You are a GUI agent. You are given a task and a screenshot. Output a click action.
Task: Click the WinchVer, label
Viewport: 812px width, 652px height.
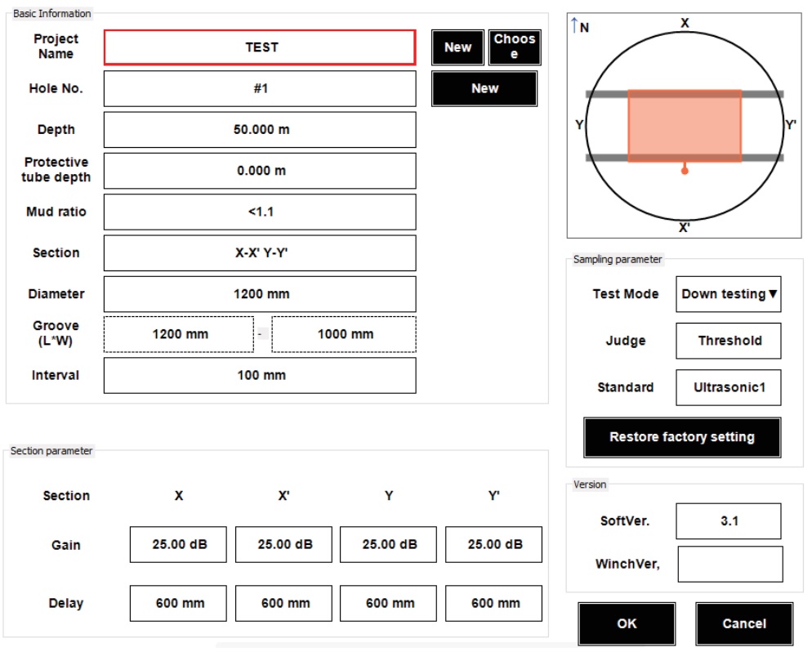point(629,565)
